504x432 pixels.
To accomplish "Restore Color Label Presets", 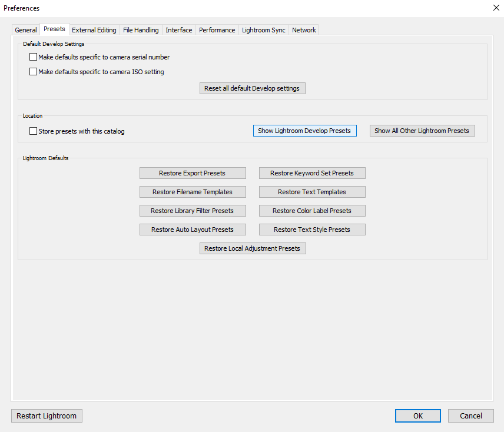I will pos(312,211).
